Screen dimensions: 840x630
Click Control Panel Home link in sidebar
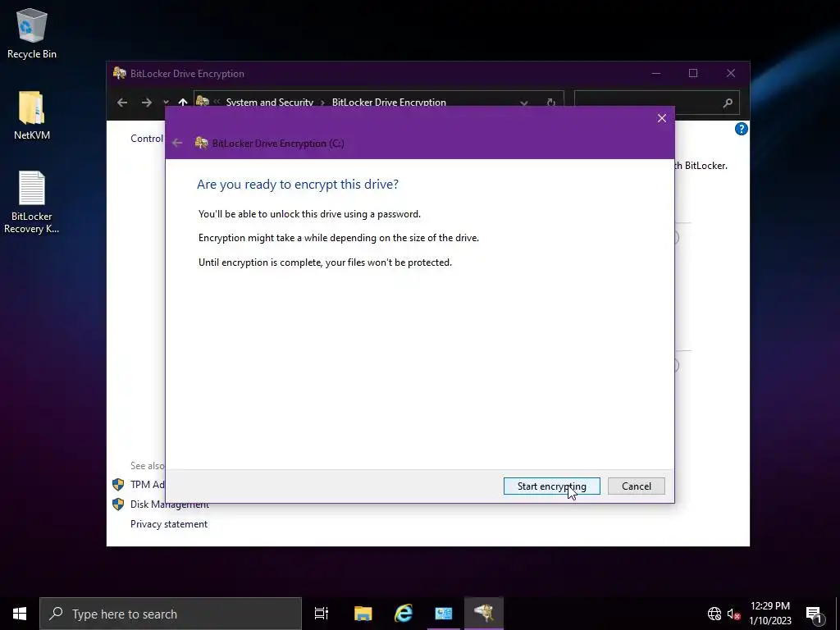tap(147, 138)
